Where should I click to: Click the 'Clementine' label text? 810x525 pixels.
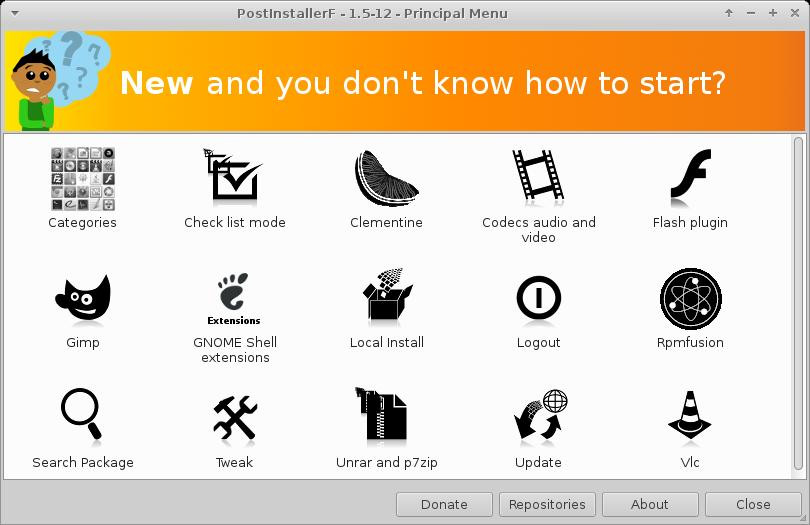386,222
